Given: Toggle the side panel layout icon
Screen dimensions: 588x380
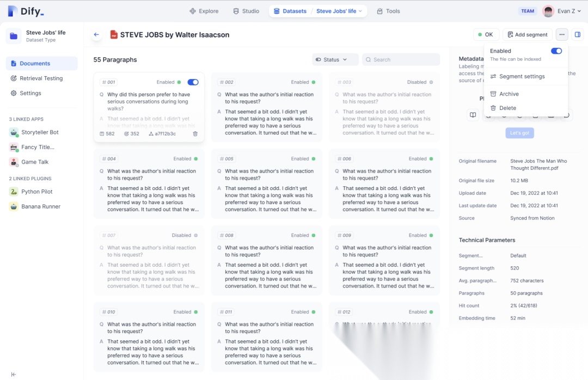Looking at the screenshot, I should click(578, 34).
